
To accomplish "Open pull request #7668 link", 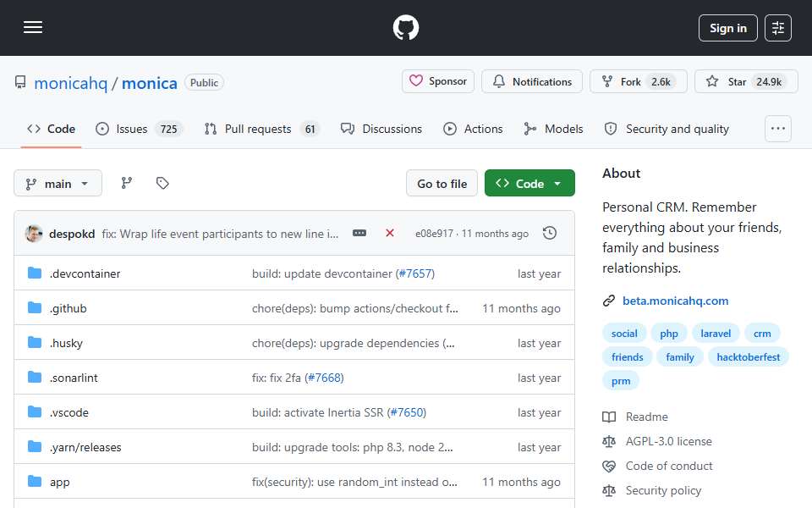I will click(x=324, y=378).
